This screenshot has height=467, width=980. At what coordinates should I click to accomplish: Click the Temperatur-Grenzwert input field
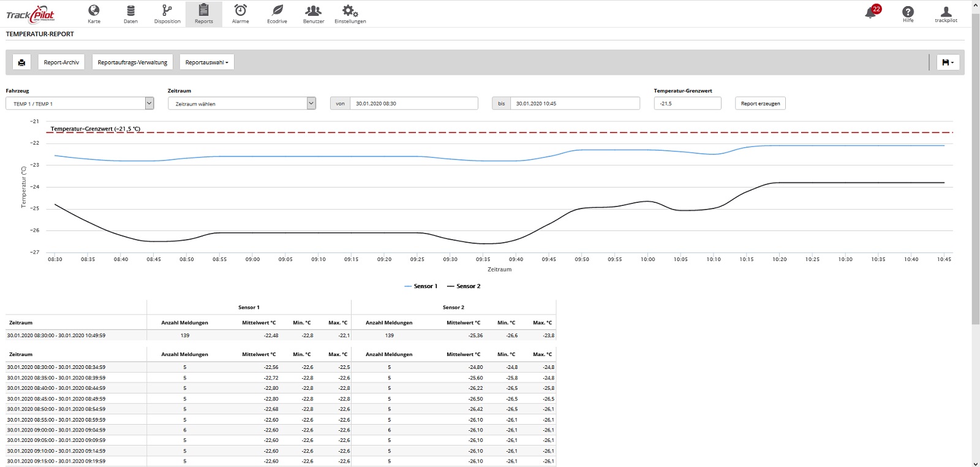coord(687,104)
